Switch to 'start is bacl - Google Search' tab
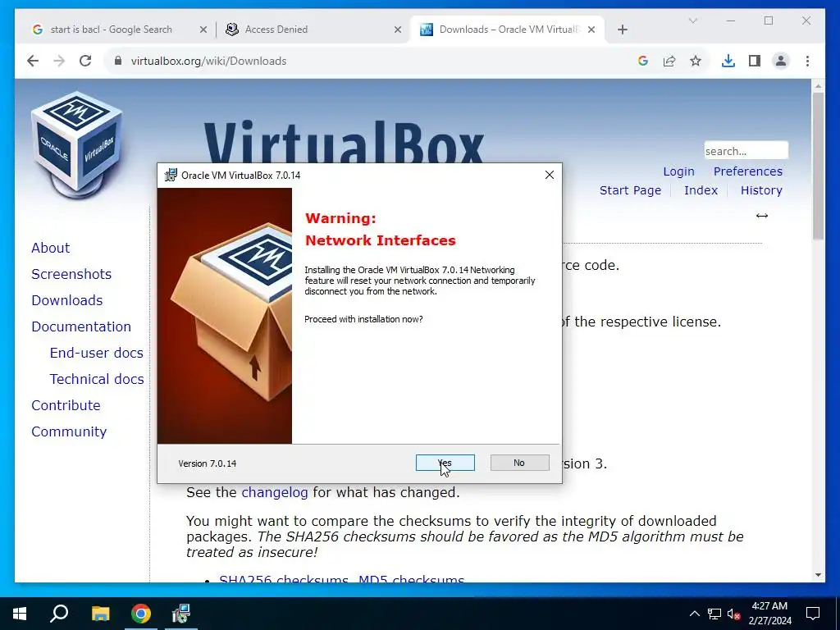This screenshot has width=840, height=630. pos(112,30)
